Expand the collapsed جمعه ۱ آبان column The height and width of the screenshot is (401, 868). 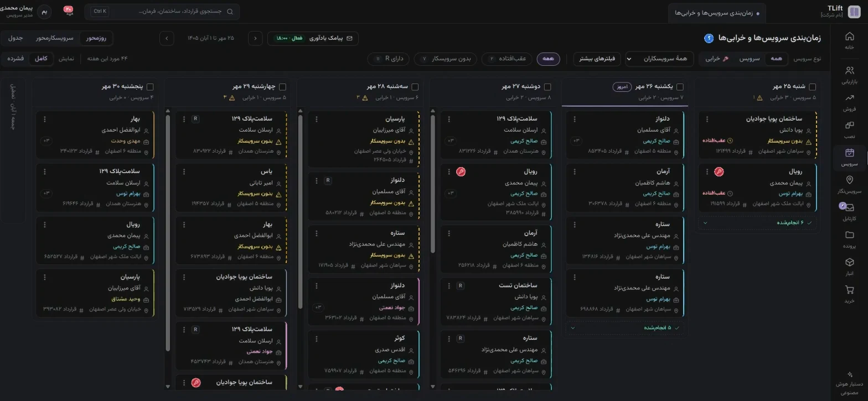point(13,151)
